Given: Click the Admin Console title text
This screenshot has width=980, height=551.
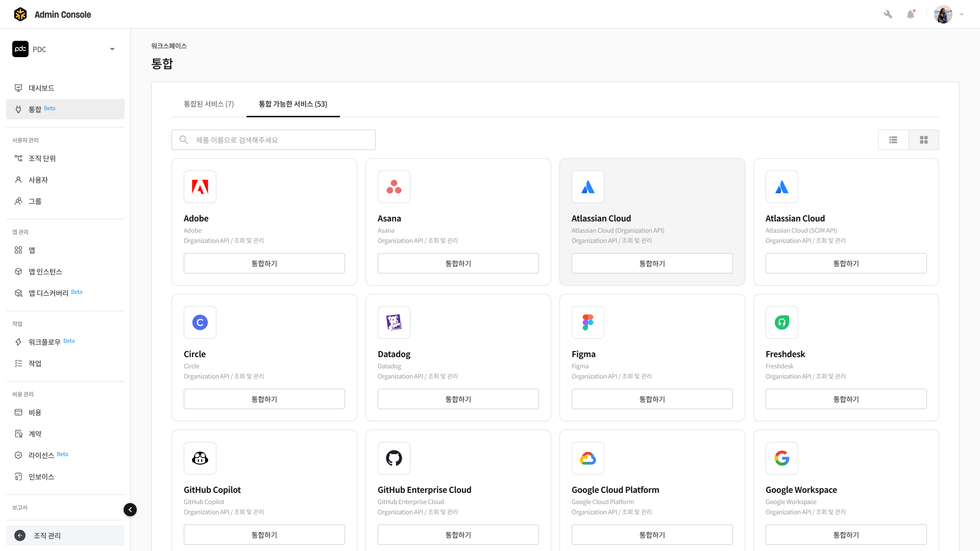Looking at the screenshot, I should click(x=63, y=14).
